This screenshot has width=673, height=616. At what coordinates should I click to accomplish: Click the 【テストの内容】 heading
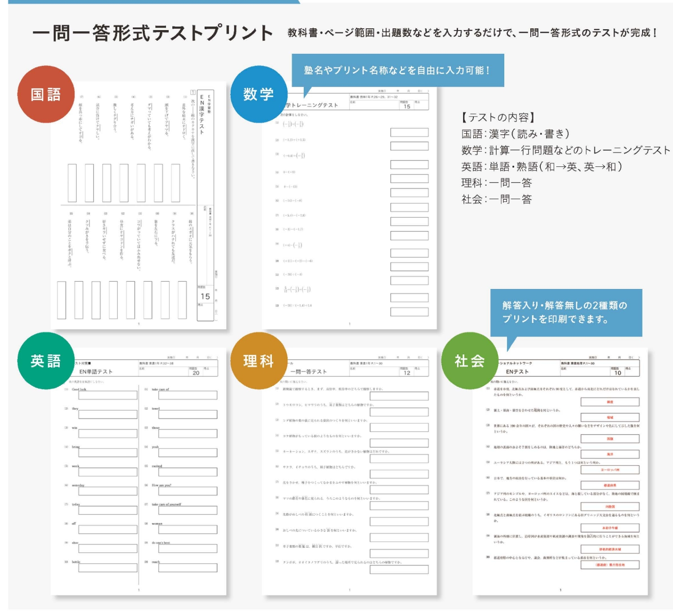[x=498, y=118]
